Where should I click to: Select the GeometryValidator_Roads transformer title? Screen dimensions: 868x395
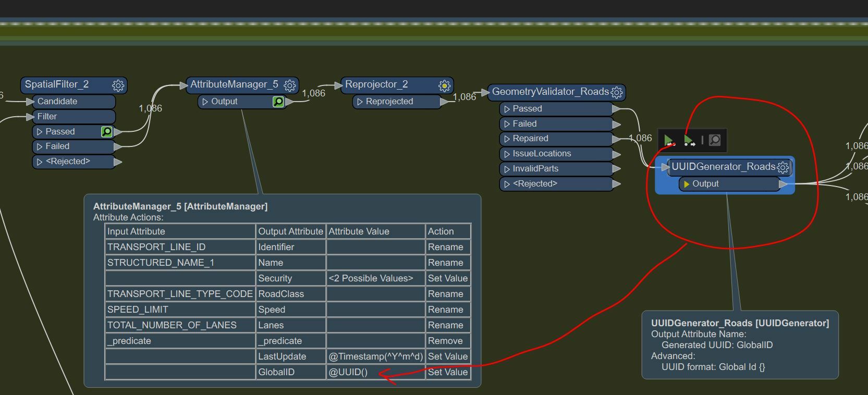[x=551, y=92]
